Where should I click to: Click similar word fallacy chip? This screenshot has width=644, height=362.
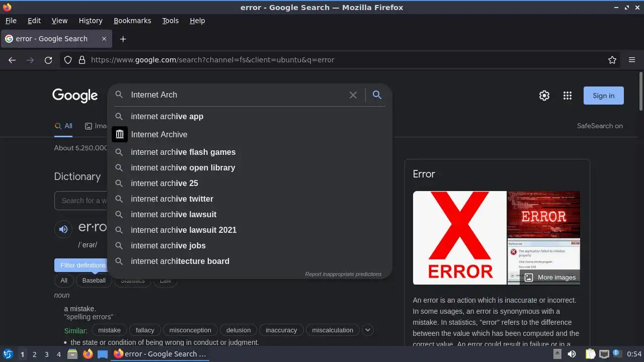point(145,330)
